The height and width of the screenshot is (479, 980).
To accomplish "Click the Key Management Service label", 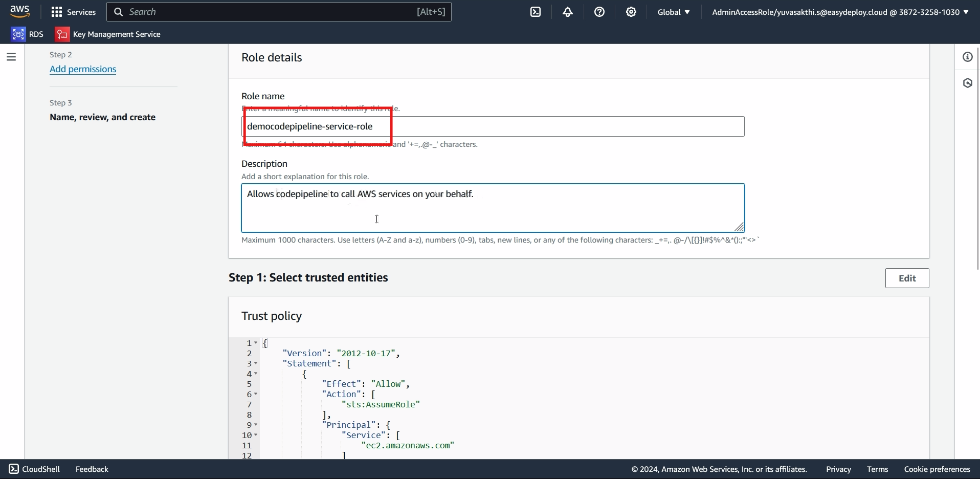I will (117, 34).
